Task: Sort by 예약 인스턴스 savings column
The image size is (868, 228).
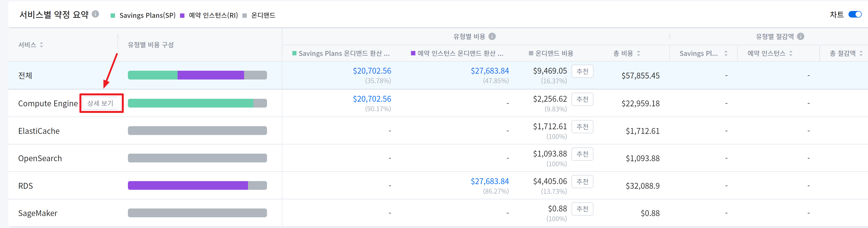Action: tap(791, 53)
